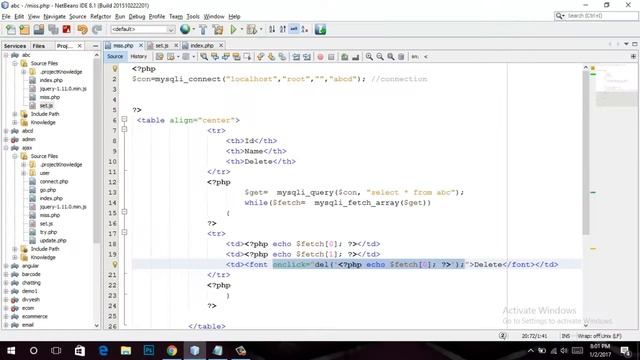Collapse the ajax project node
Image resolution: width=640 pixels, height=360 pixels.
click(x=6, y=148)
